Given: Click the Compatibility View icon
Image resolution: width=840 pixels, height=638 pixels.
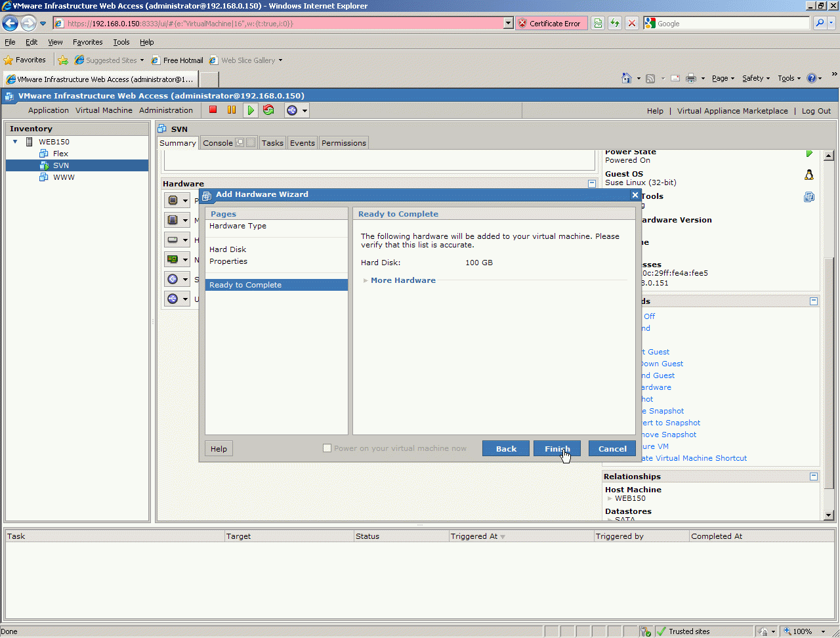Looking at the screenshot, I should click(598, 24).
